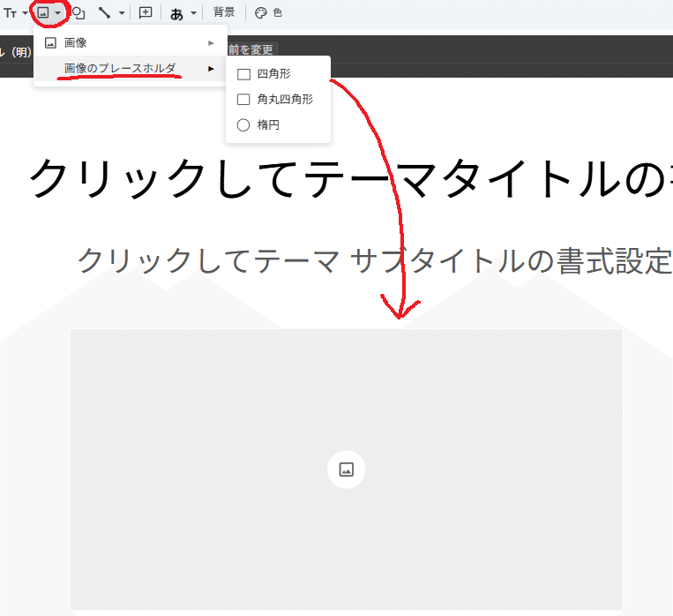Viewport: 673px width, 616px height.
Task: Expand the 画像 submenu arrow
Action: click(211, 43)
